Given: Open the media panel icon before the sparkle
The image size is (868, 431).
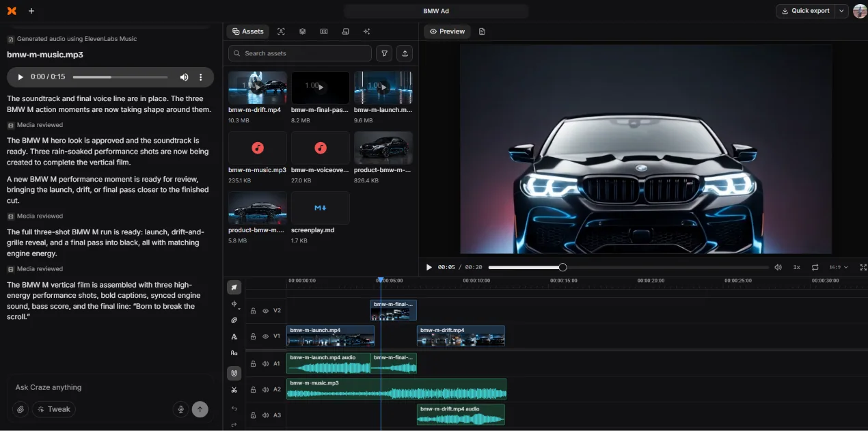Looking at the screenshot, I should pyautogui.click(x=345, y=31).
